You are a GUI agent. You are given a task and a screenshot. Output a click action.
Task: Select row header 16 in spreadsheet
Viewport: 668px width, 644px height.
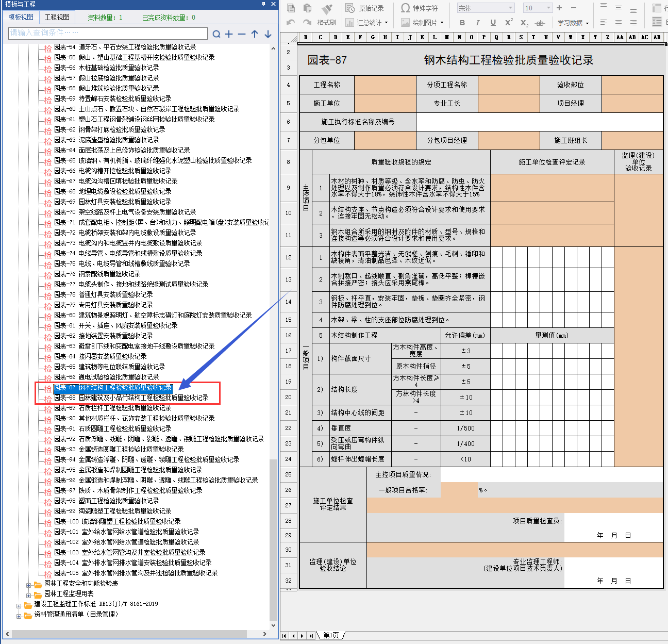289,335
